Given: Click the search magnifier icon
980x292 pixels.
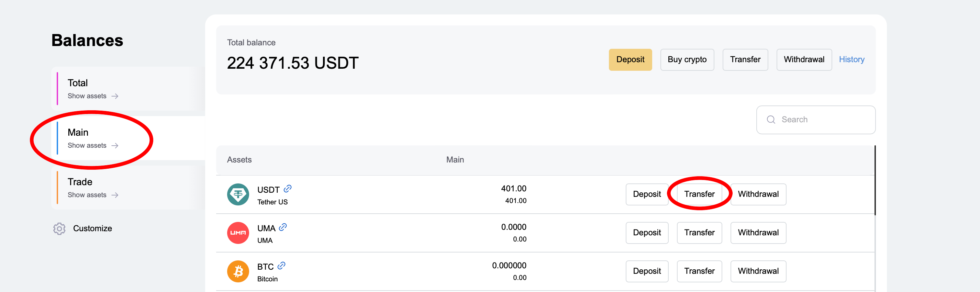Looking at the screenshot, I should (771, 120).
